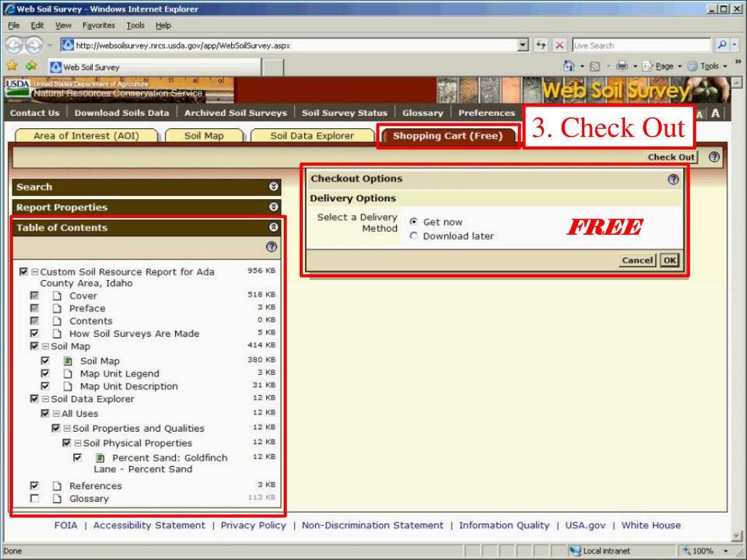Click the RSS feeds icon
747x560 pixels.
pos(595,66)
